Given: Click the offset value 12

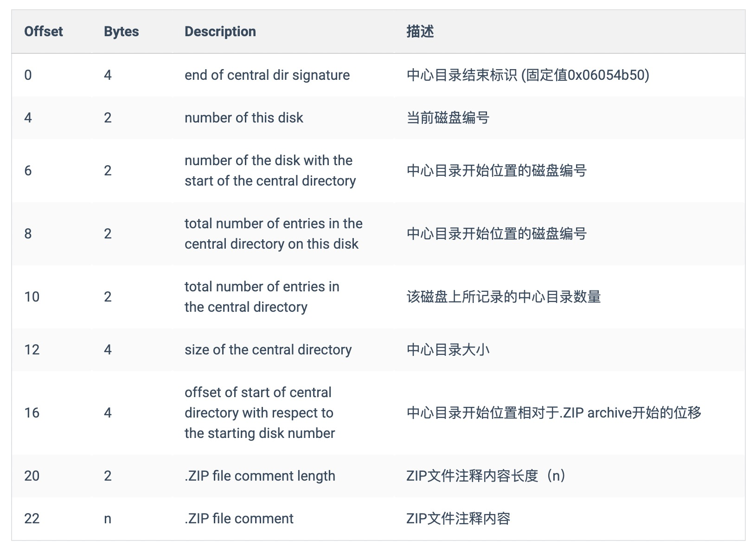Looking at the screenshot, I should (x=32, y=350).
